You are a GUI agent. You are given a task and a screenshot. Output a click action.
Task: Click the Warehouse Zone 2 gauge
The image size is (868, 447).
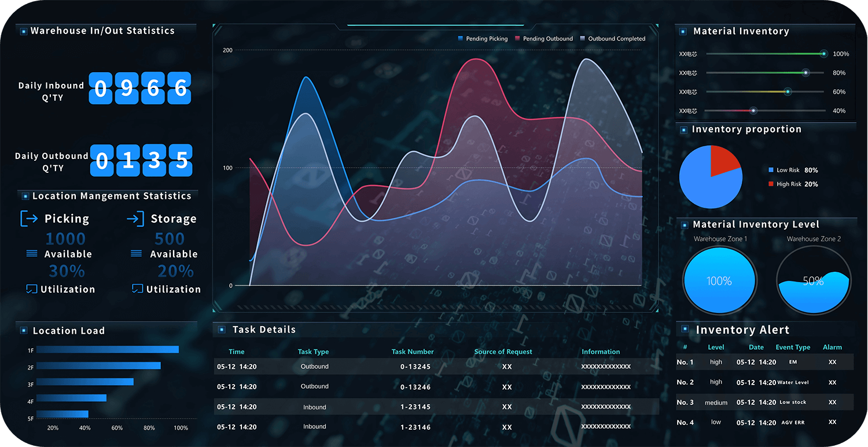click(x=813, y=281)
